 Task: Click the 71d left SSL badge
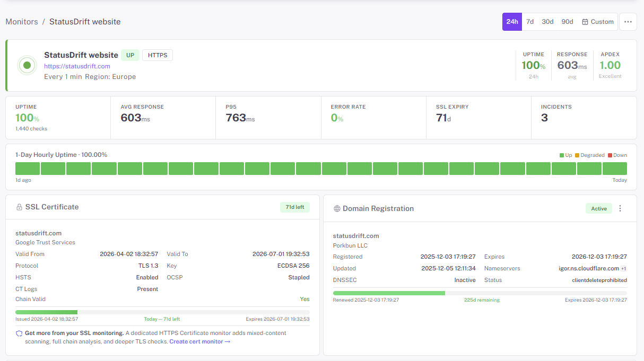point(295,207)
